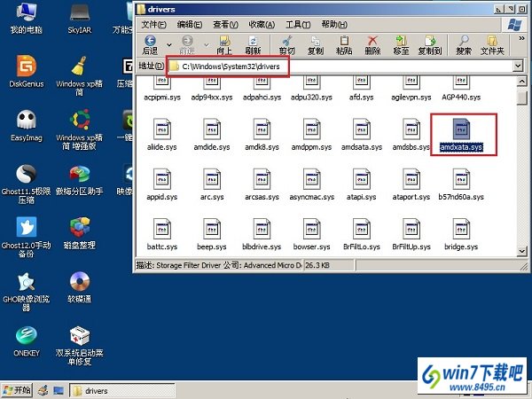Open the 工具(T) menu
532x399 pixels.
pyautogui.click(x=298, y=25)
